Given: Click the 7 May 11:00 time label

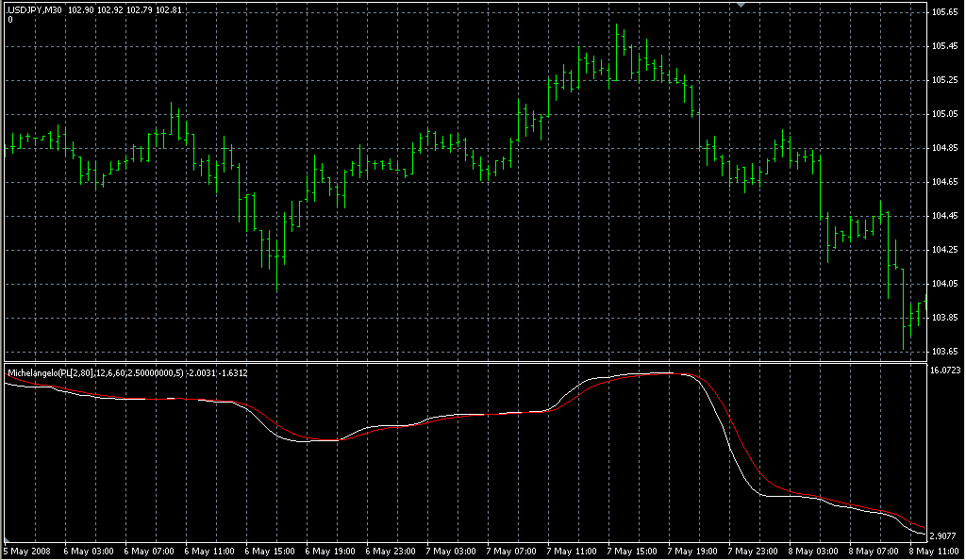Looking at the screenshot, I should 574,551.
